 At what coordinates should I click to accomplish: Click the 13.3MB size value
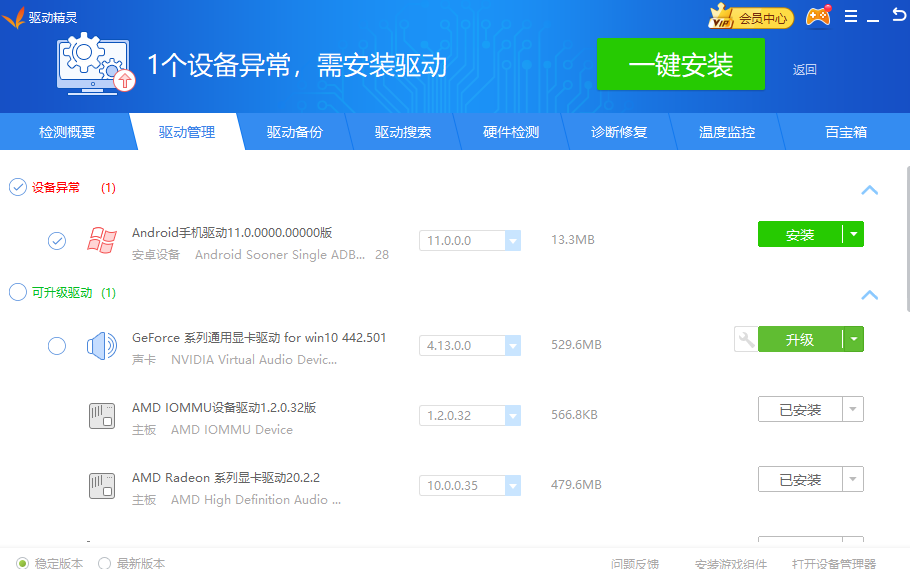point(573,240)
